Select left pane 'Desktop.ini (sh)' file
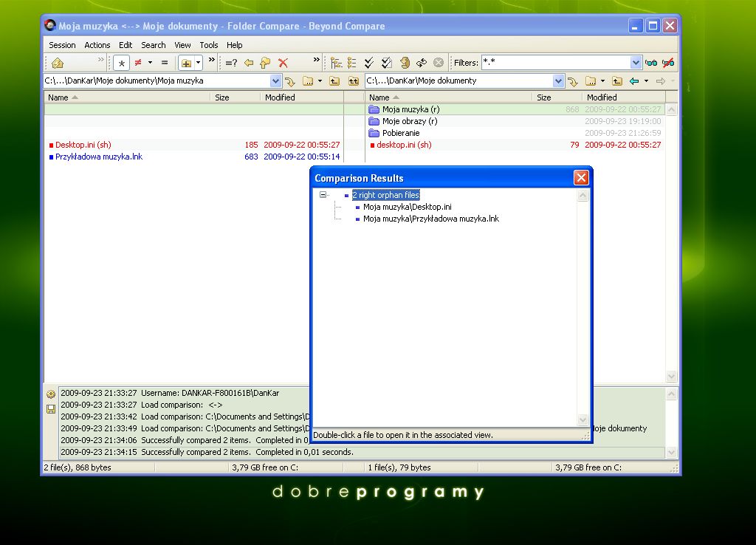The image size is (756, 545). (193, 145)
